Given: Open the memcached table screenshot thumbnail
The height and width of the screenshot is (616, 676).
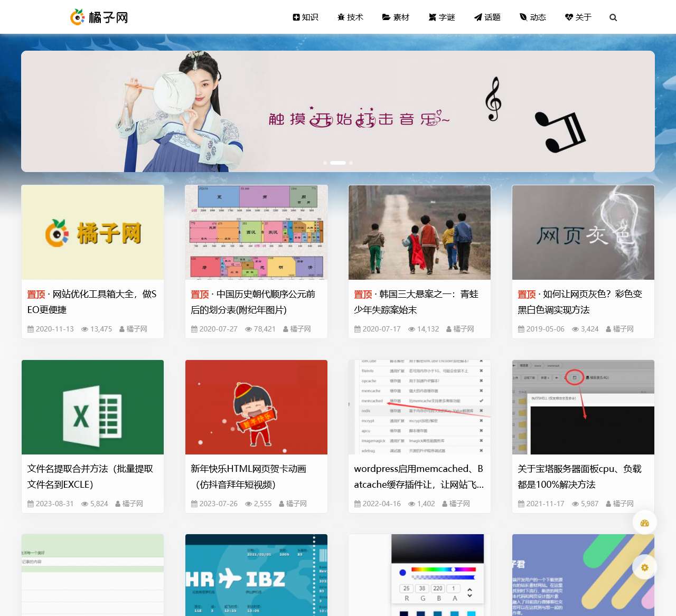Looking at the screenshot, I should pos(419,407).
